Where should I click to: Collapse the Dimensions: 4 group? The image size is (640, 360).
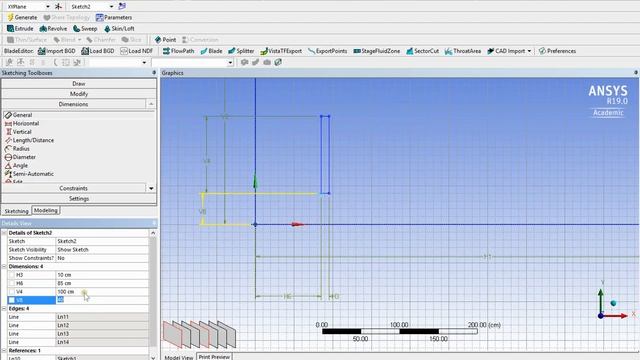[4, 267]
